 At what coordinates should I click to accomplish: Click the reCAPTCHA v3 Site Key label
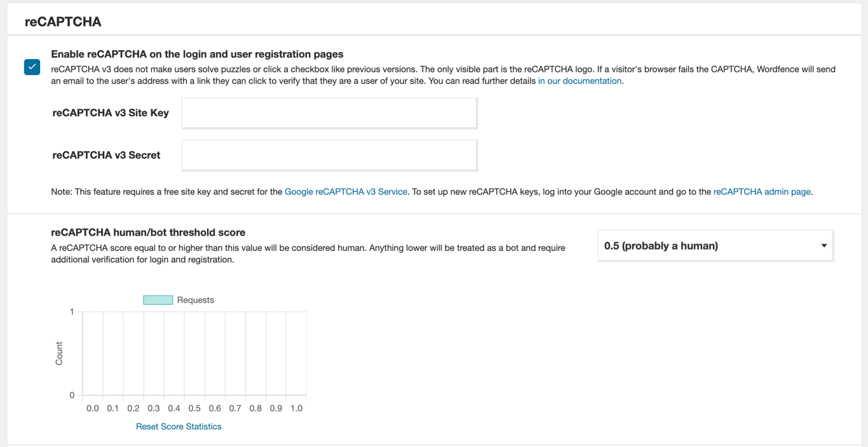(x=111, y=112)
